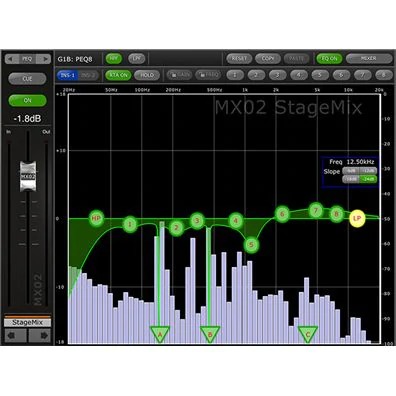This screenshot has height=396, width=396.
Task: Toggle the channel ON button
Action: pyautogui.click(x=27, y=100)
